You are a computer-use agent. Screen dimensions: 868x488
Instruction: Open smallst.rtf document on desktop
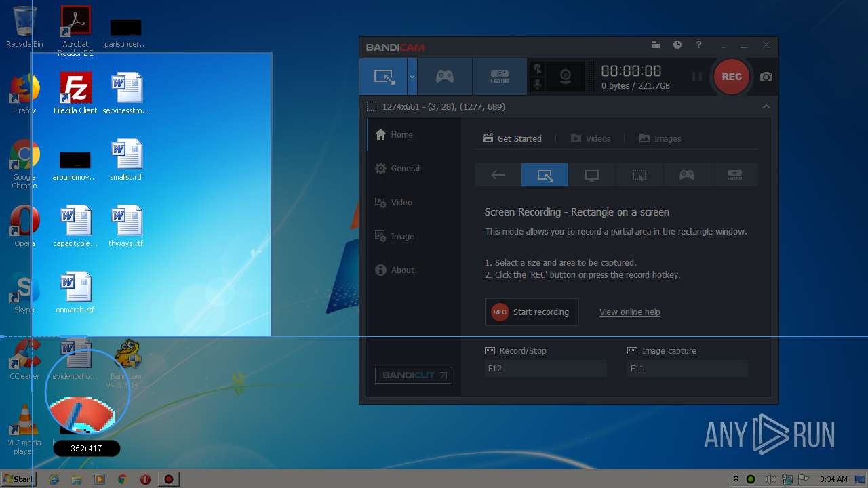pos(126,160)
